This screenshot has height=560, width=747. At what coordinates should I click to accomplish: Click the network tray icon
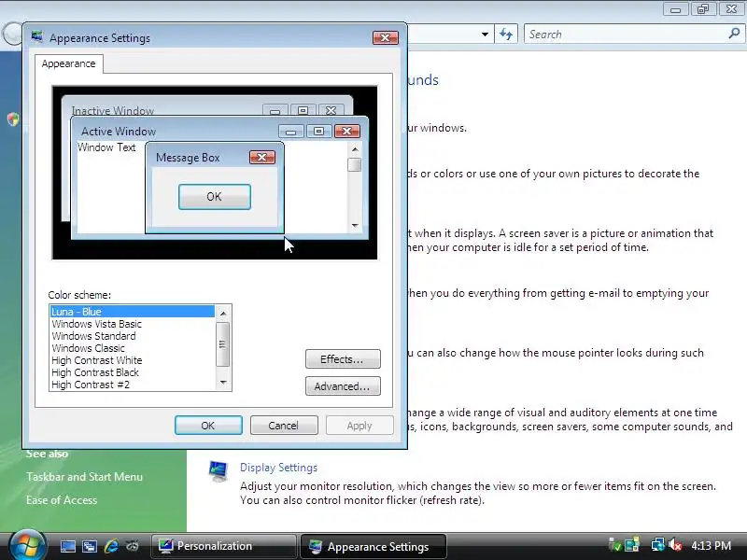(x=658, y=545)
